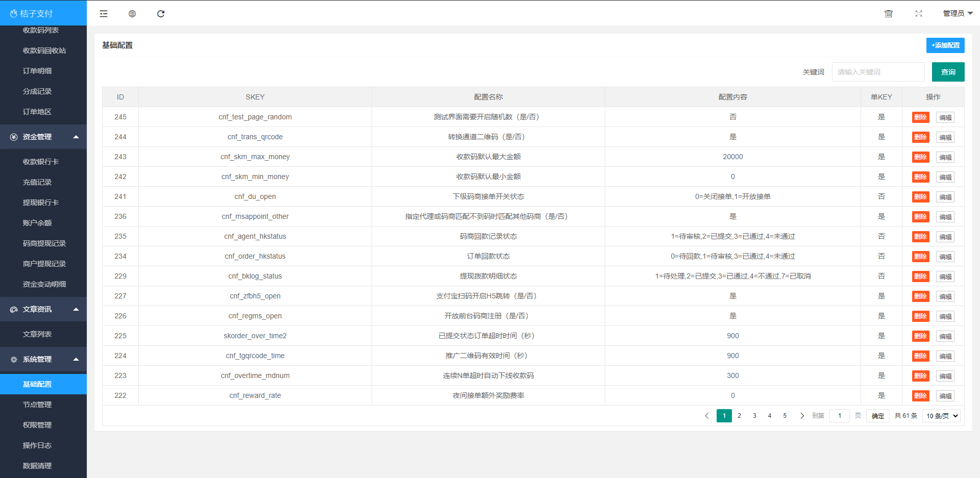Go to previous page arrow in pagination
The height and width of the screenshot is (478, 980).
pos(707,416)
